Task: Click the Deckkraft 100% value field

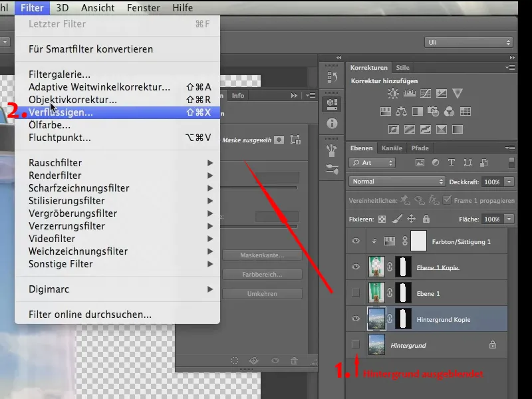Action: tap(492, 182)
